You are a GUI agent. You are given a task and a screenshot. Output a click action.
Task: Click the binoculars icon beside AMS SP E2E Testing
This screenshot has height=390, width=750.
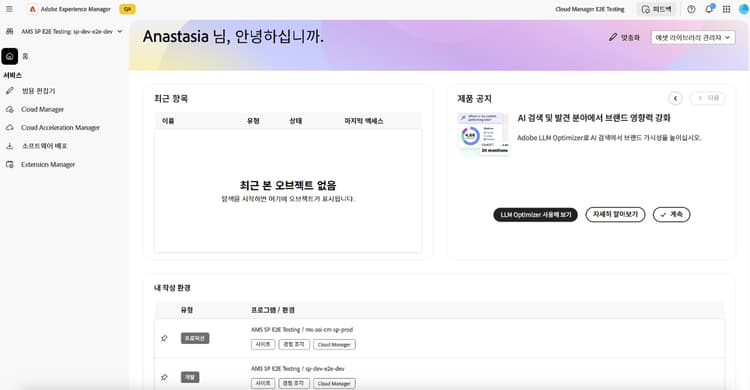click(10, 32)
